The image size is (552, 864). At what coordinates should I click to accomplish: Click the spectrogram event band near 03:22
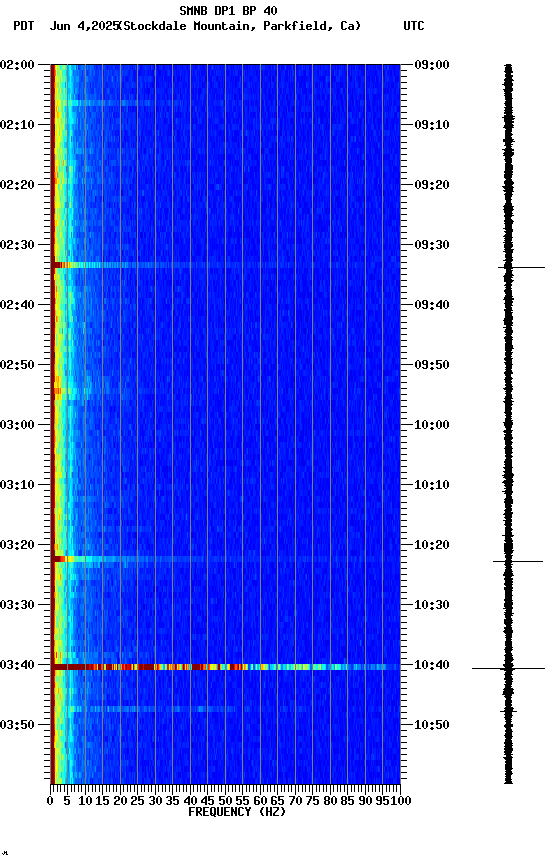pyautogui.click(x=225, y=559)
